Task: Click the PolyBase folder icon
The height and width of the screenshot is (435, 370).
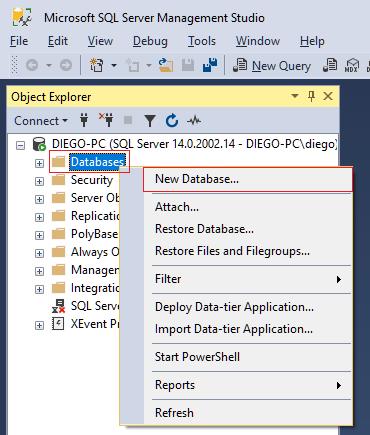Action: [58, 234]
